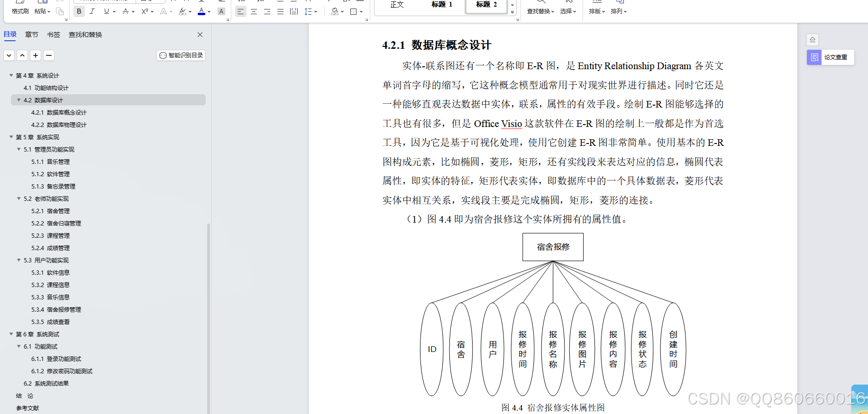Toggle underline formatting
868x414 pixels.
[x=107, y=11]
